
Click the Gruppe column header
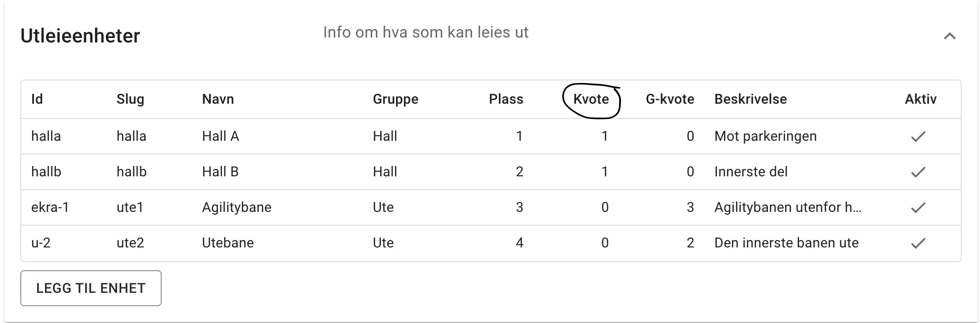point(395,99)
